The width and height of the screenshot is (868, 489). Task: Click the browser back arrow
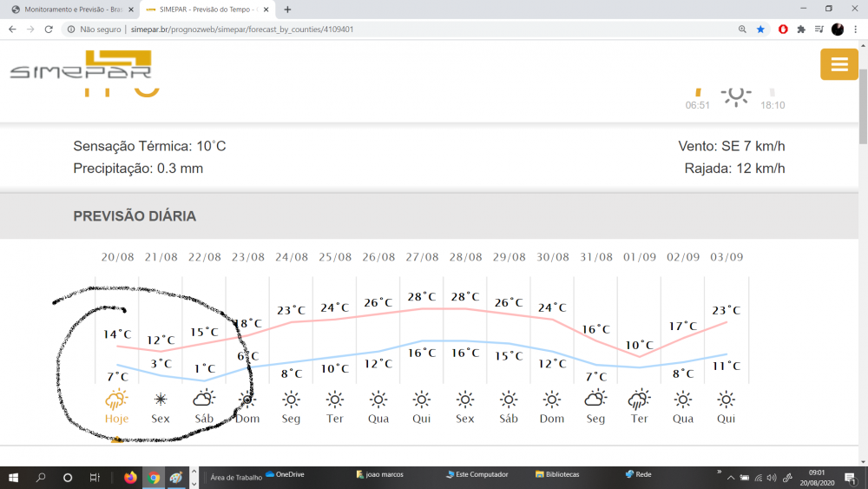12,29
